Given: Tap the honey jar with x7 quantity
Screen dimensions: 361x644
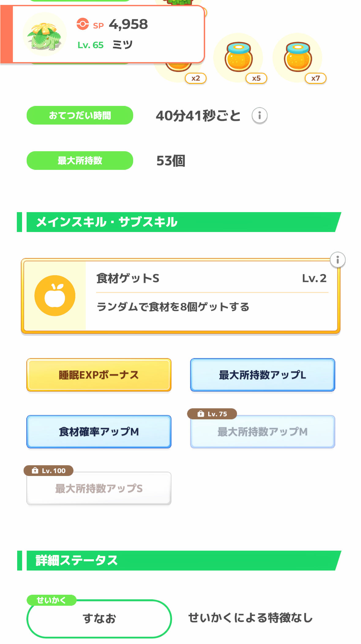Looking at the screenshot, I should pos(298,57).
